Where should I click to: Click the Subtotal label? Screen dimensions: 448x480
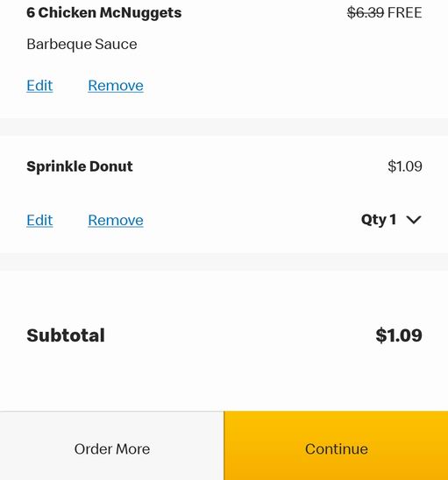(66, 335)
